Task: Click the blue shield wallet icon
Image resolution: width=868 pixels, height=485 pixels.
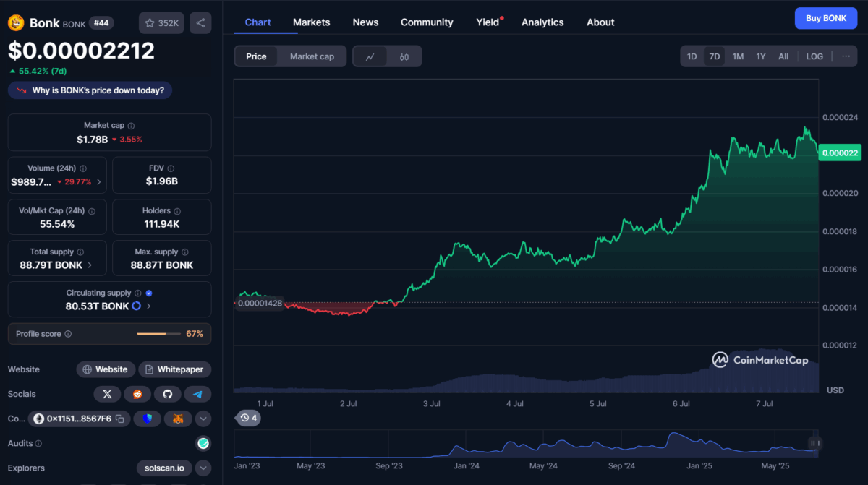Action: [148, 419]
